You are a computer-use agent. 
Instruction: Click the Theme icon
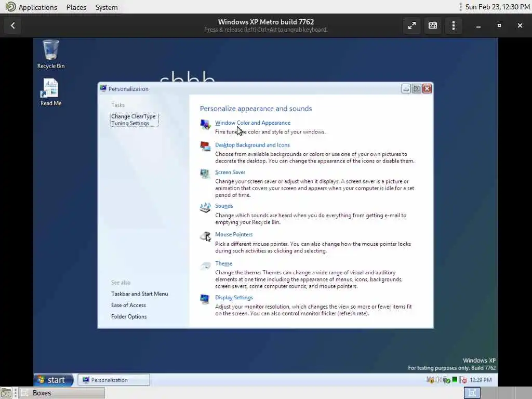point(205,265)
